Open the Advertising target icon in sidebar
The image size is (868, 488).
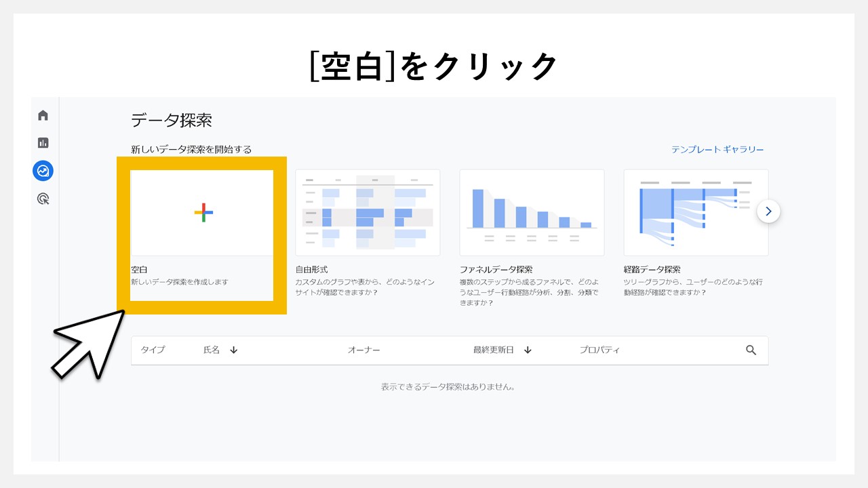(x=43, y=199)
